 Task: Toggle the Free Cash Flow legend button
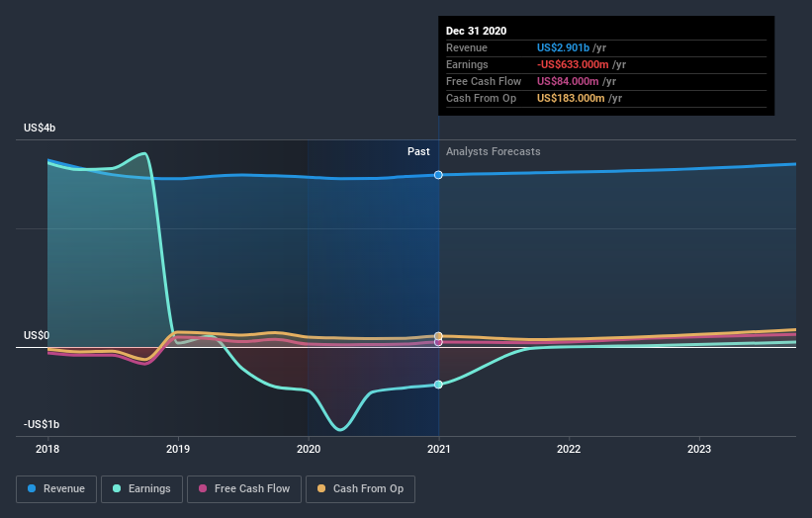click(x=244, y=489)
